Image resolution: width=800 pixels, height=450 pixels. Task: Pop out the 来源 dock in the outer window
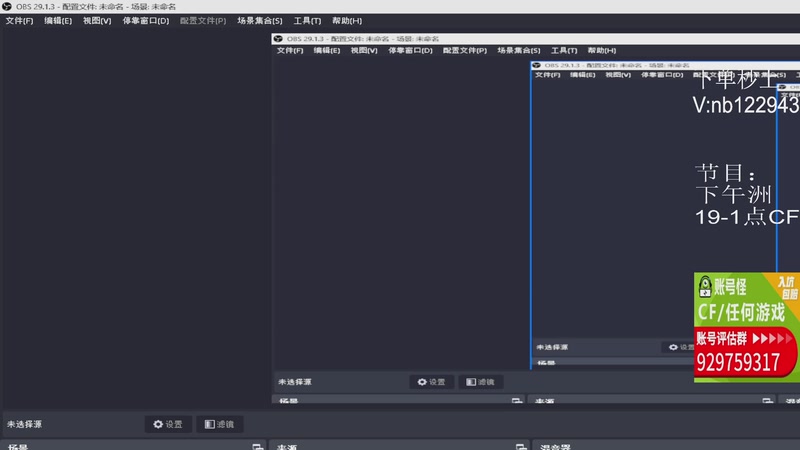521,447
